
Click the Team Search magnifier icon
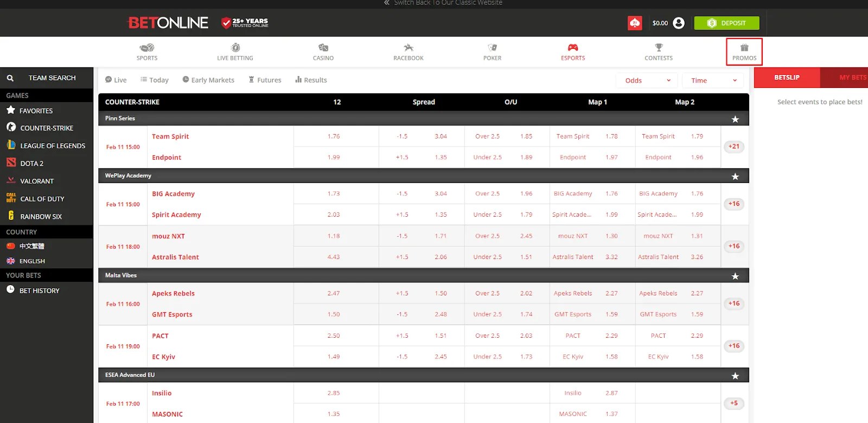(x=10, y=78)
